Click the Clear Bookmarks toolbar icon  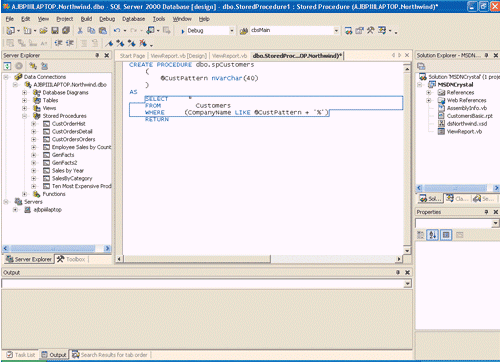(143, 43)
